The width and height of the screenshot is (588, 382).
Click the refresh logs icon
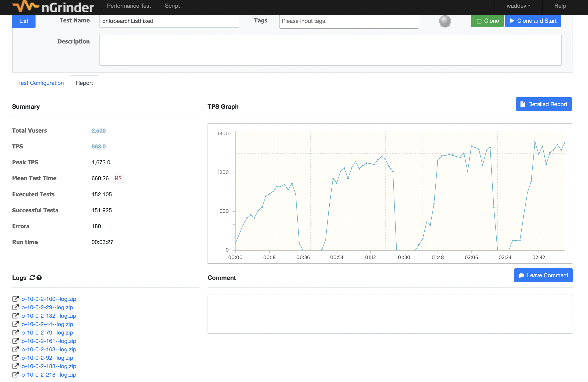[x=32, y=278]
